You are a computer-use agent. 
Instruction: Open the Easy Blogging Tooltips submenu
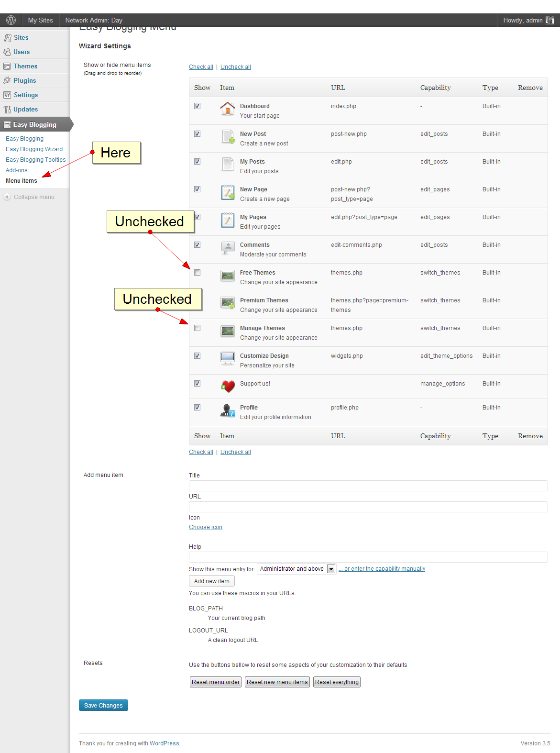(35, 160)
